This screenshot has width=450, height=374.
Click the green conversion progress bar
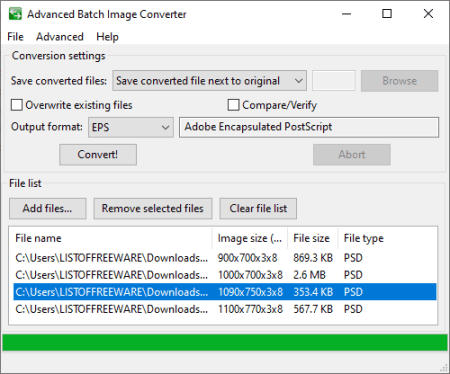click(x=225, y=343)
